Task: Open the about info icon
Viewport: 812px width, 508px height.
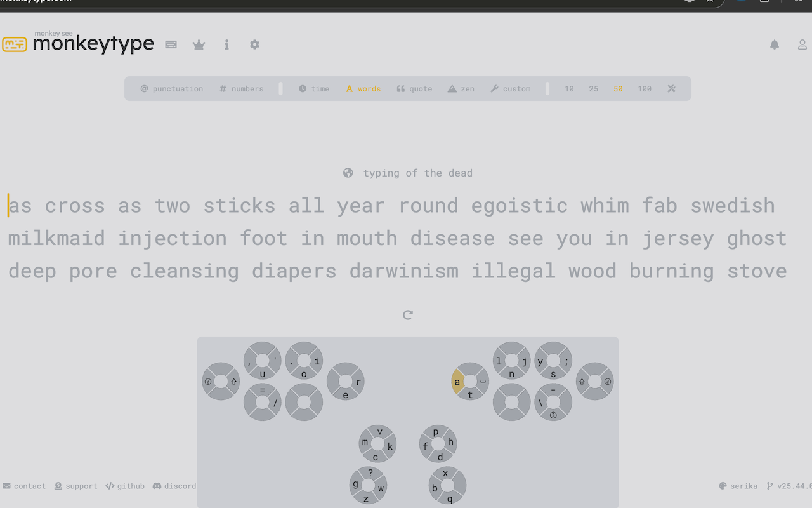Action: pyautogui.click(x=226, y=44)
